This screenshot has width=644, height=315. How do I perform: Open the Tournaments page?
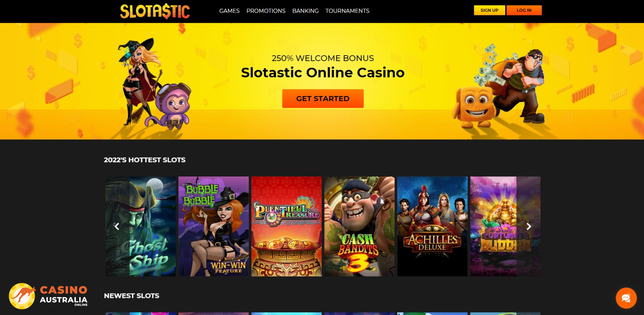347,11
